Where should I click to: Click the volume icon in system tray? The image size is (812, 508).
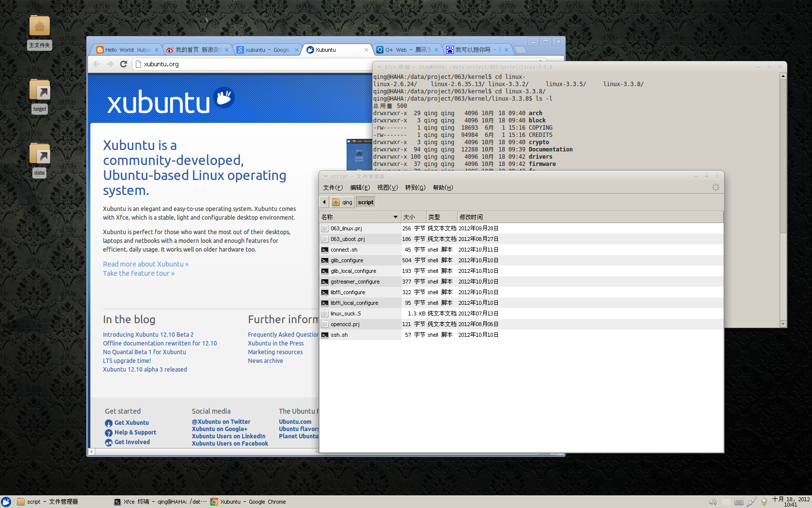(713, 502)
